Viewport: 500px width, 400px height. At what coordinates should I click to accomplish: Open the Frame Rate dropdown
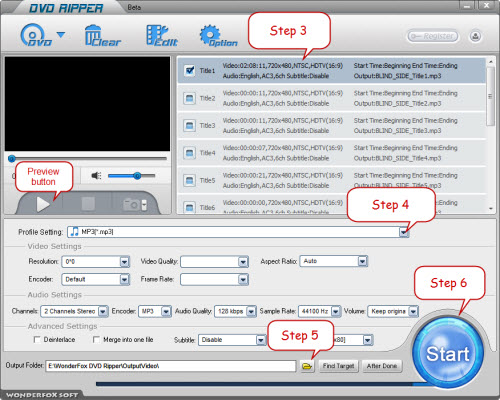(x=243, y=279)
